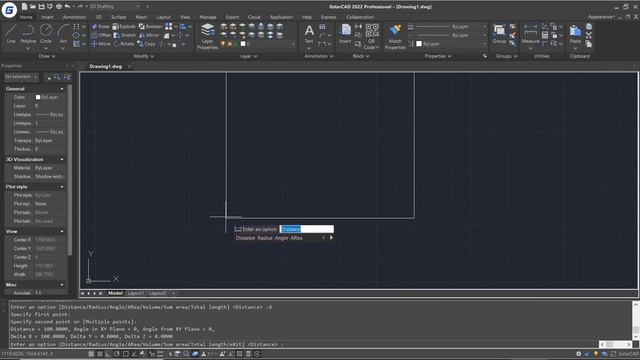Click the right arrow in options list
640x360 pixels.
(331, 238)
